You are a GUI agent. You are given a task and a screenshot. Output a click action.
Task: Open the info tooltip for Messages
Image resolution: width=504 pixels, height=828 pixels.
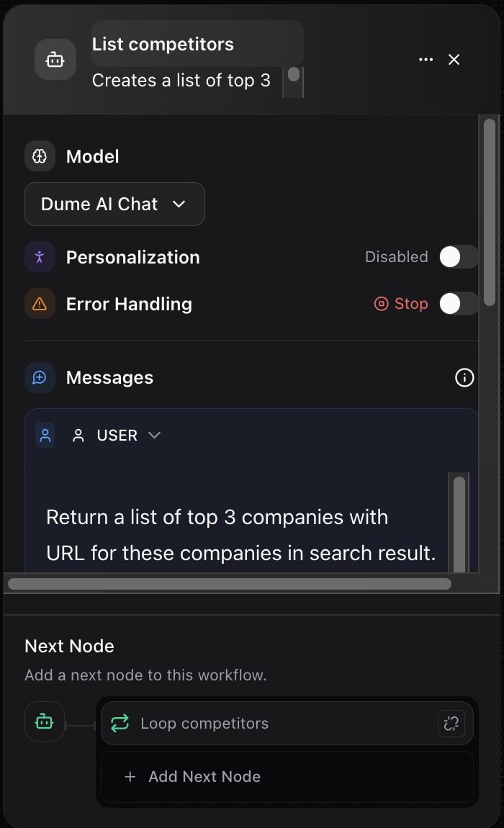(x=464, y=377)
